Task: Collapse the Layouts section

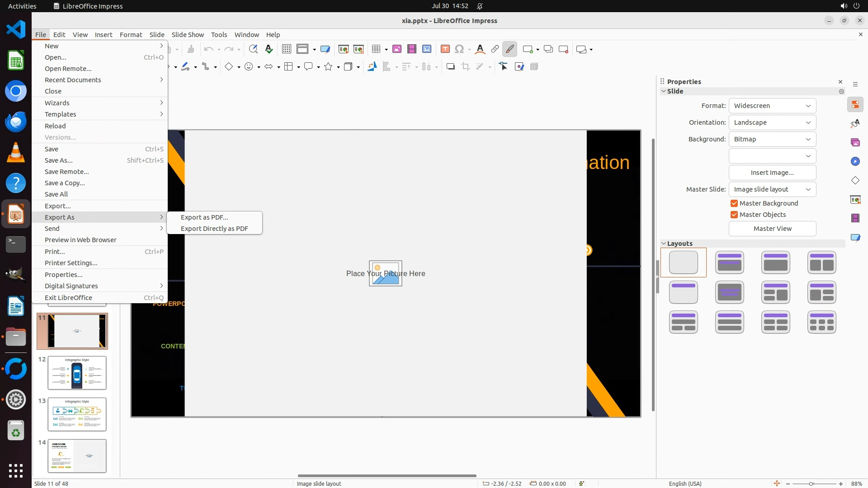Action: [x=664, y=244]
